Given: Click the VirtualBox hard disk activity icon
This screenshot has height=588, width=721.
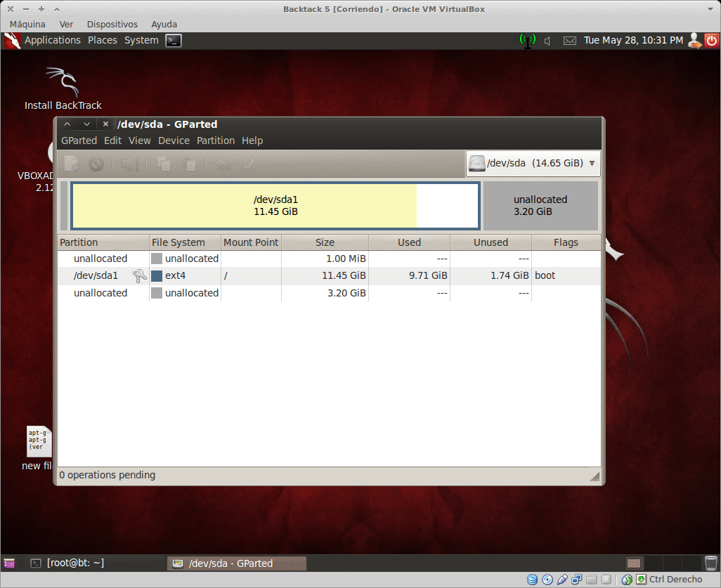Looking at the screenshot, I should [x=533, y=580].
